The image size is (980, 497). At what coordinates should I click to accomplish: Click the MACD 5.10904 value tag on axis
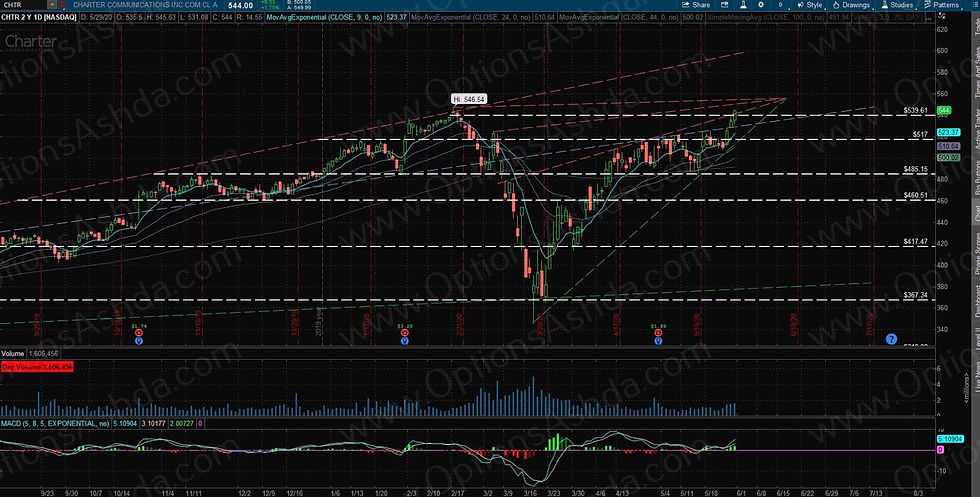(948, 439)
